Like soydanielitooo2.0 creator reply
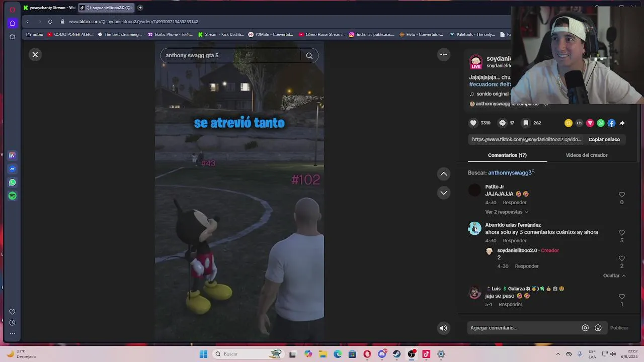 pos(622,258)
